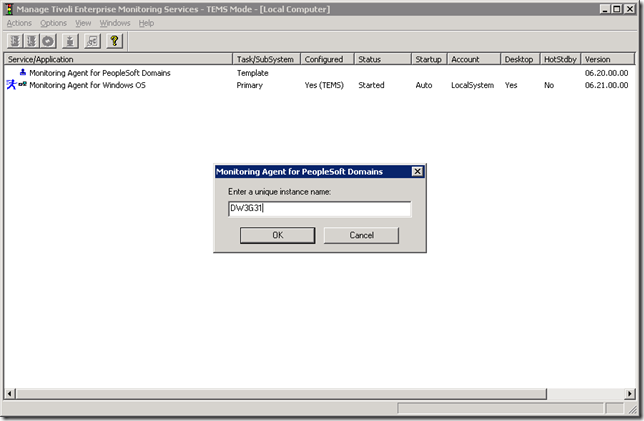Image resolution: width=644 pixels, height=421 pixels.
Task: Click the Version column header
Action: [x=608, y=59]
